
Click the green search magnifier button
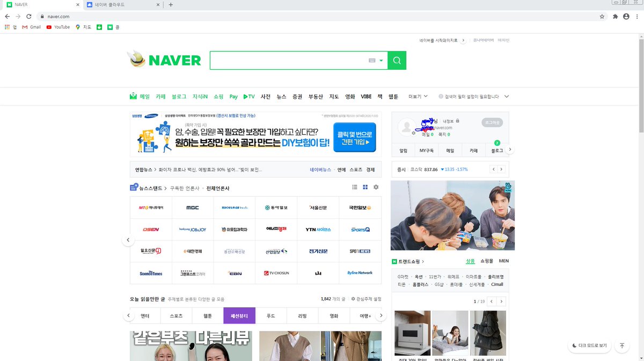pos(397,61)
